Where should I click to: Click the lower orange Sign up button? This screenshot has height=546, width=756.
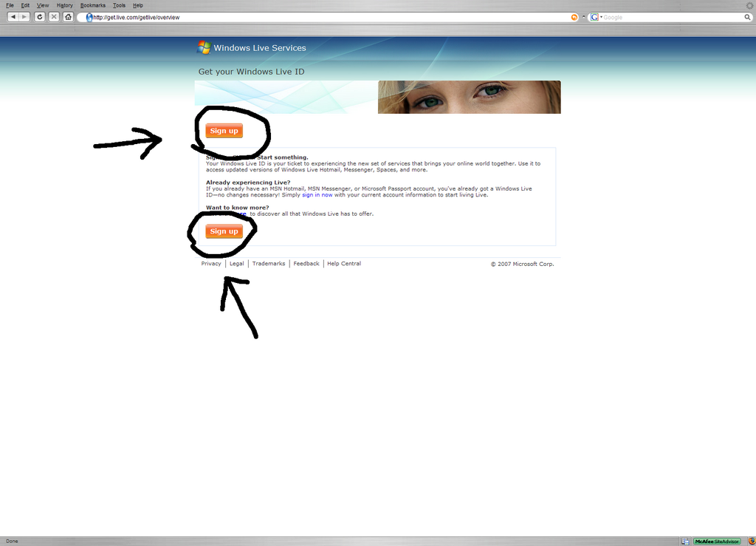pos(224,231)
